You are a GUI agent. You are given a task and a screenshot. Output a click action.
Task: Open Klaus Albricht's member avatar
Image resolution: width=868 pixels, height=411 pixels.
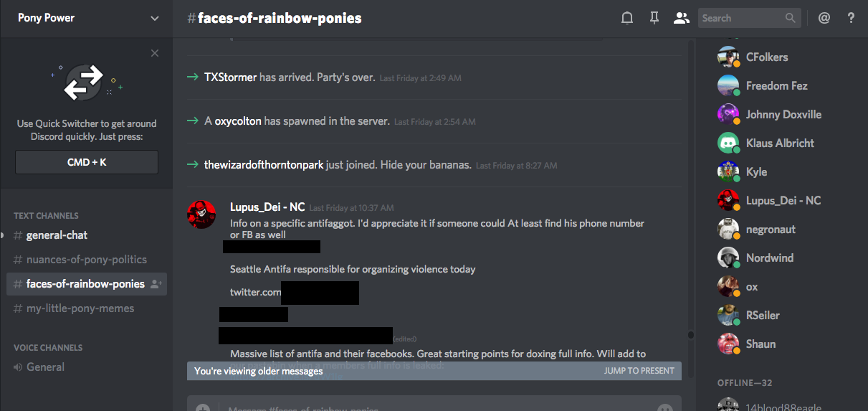(x=728, y=143)
